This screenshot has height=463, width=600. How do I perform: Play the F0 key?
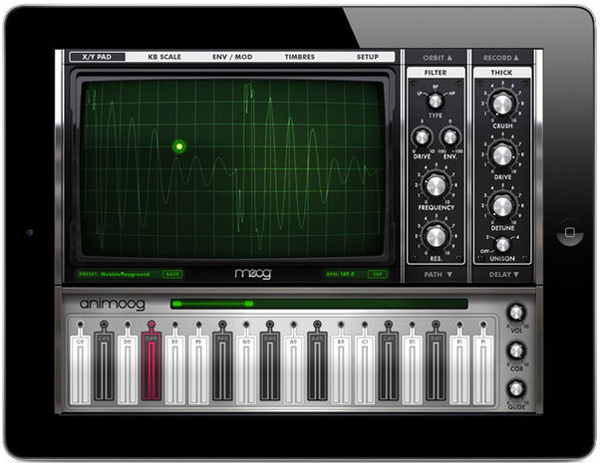point(199,369)
